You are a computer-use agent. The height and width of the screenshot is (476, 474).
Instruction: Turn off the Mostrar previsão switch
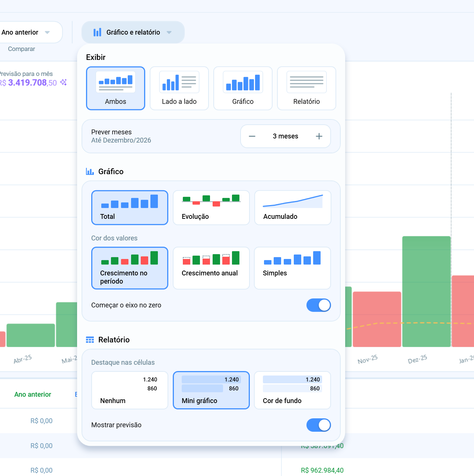pyautogui.click(x=318, y=425)
